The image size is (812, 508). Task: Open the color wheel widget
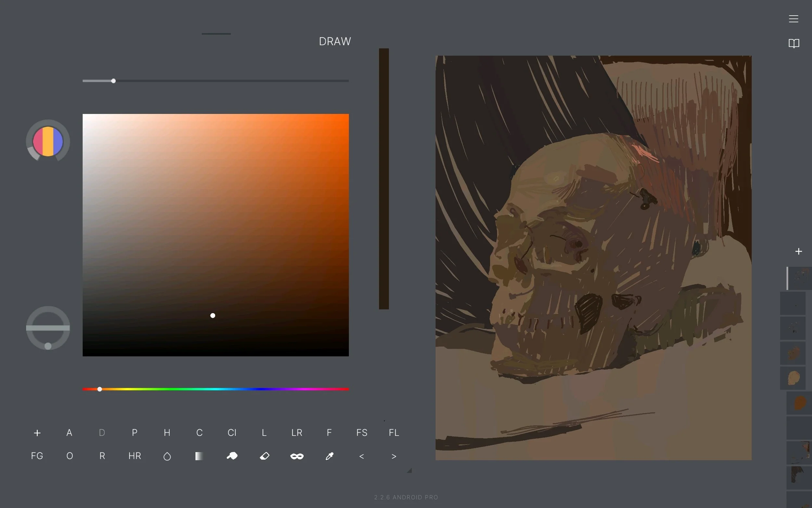(48, 141)
